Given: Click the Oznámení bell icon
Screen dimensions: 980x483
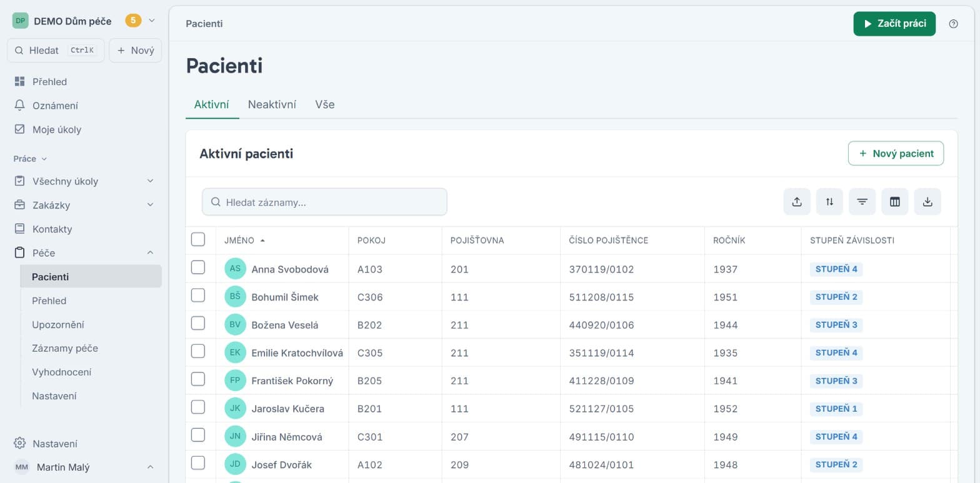Looking at the screenshot, I should [20, 105].
